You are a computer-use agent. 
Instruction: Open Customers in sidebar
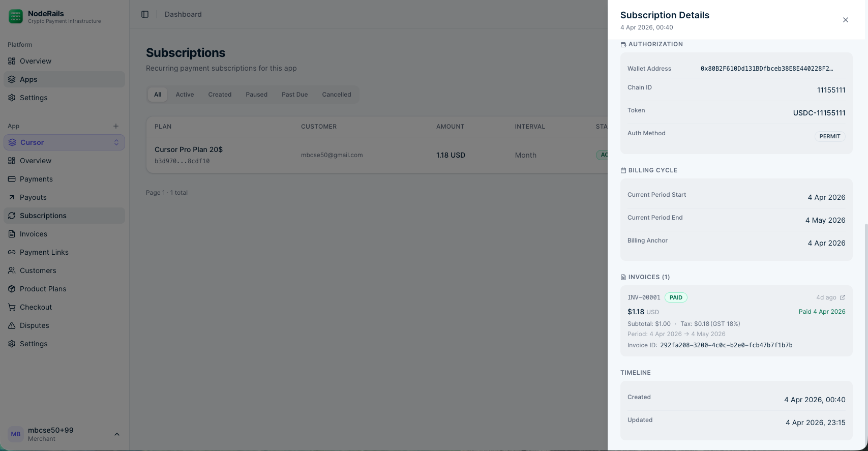64,270
